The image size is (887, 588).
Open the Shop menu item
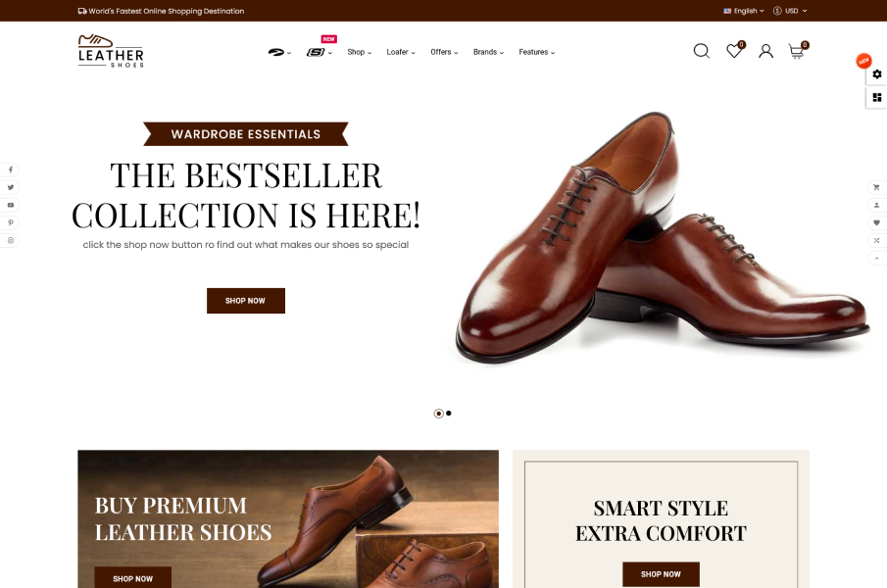click(360, 52)
